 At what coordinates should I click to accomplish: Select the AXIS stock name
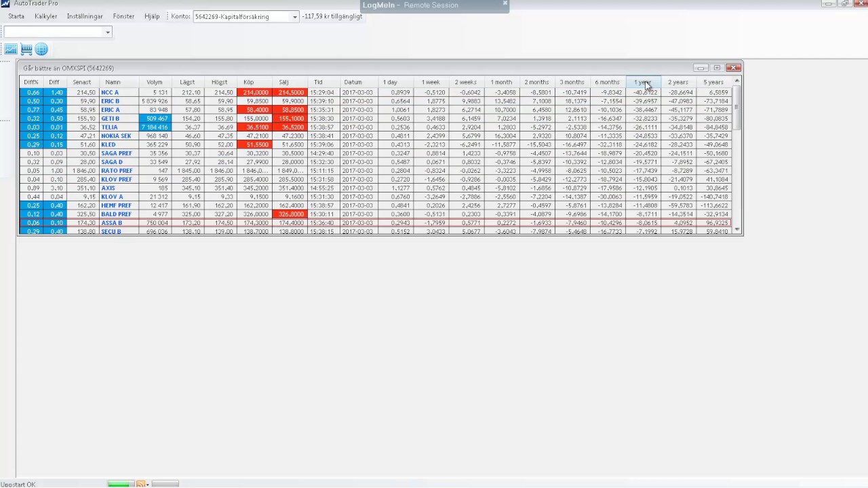107,188
